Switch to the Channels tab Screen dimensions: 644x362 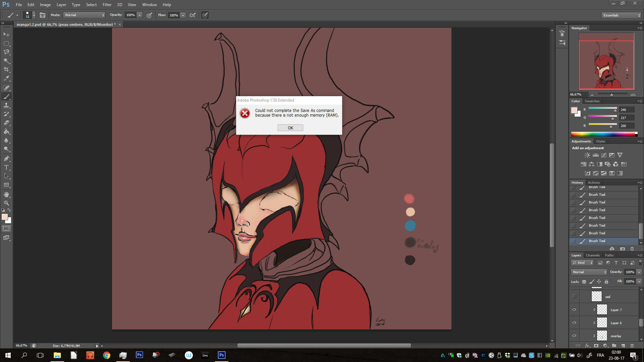[x=593, y=255]
